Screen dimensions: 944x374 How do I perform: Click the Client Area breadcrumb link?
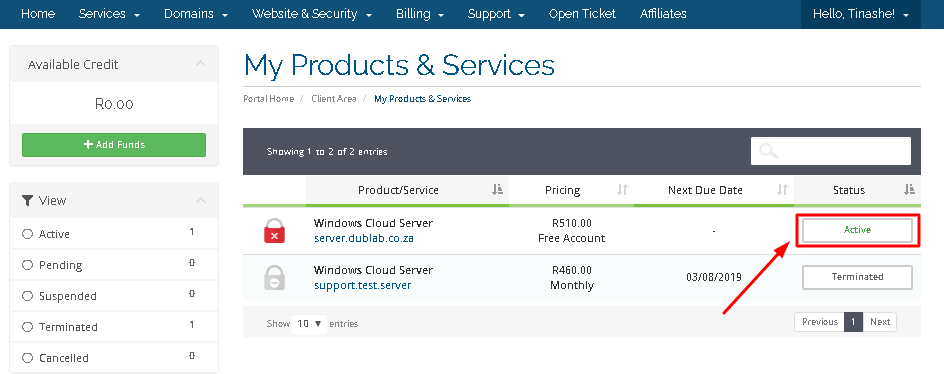pos(334,98)
